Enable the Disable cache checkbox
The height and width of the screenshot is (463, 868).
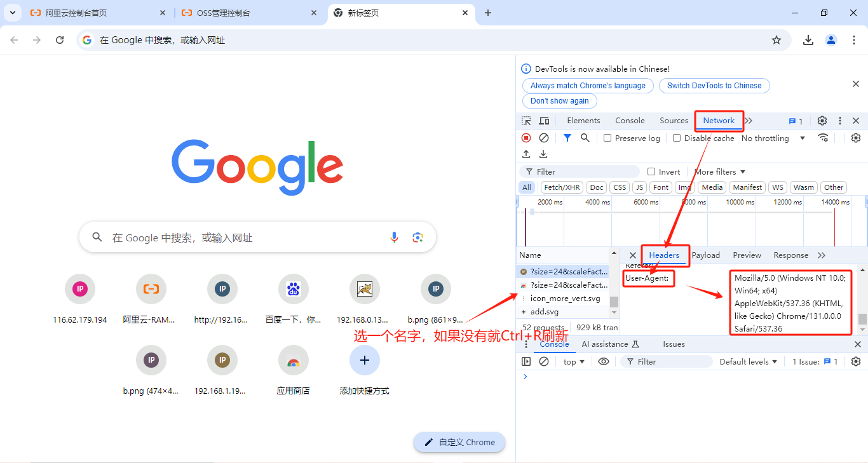point(677,138)
